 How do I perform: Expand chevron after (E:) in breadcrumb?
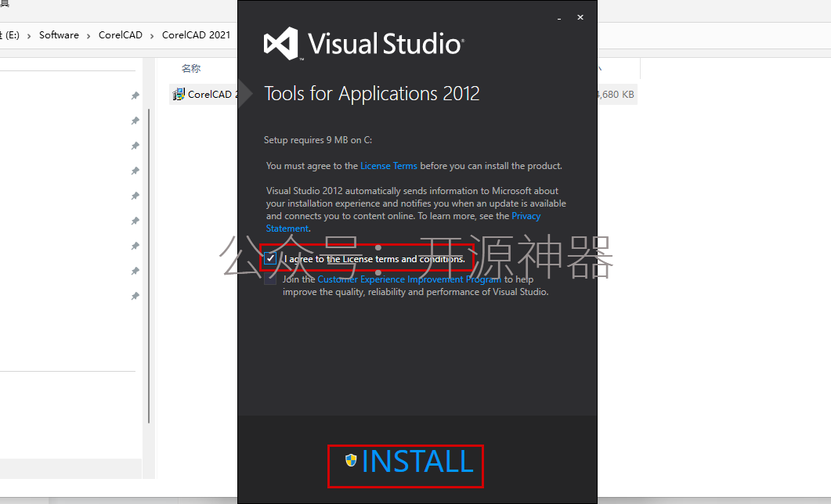tap(29, 35)
